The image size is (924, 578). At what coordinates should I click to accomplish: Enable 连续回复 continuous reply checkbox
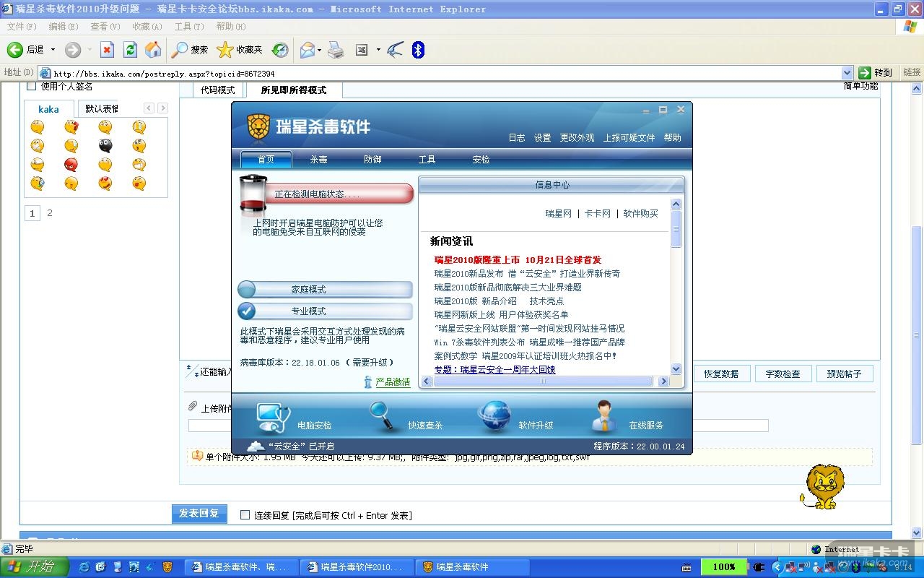pyautogui.click(x=245, y=515)
